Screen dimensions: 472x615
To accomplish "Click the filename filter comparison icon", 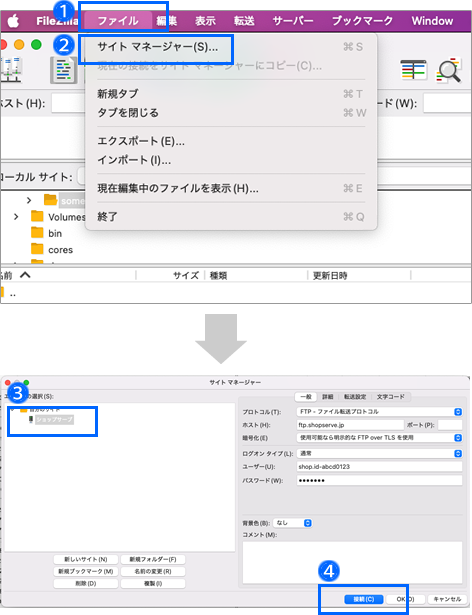I will coord(413,70).
